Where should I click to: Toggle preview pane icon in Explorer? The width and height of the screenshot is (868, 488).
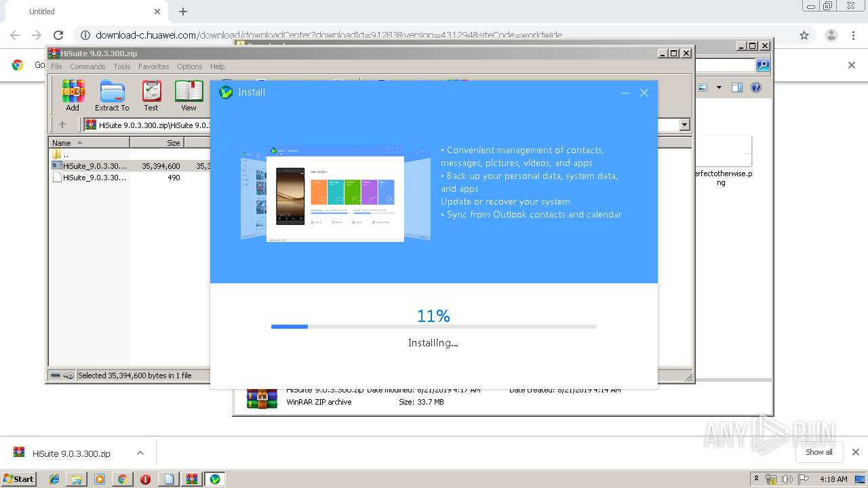[737, 87]
